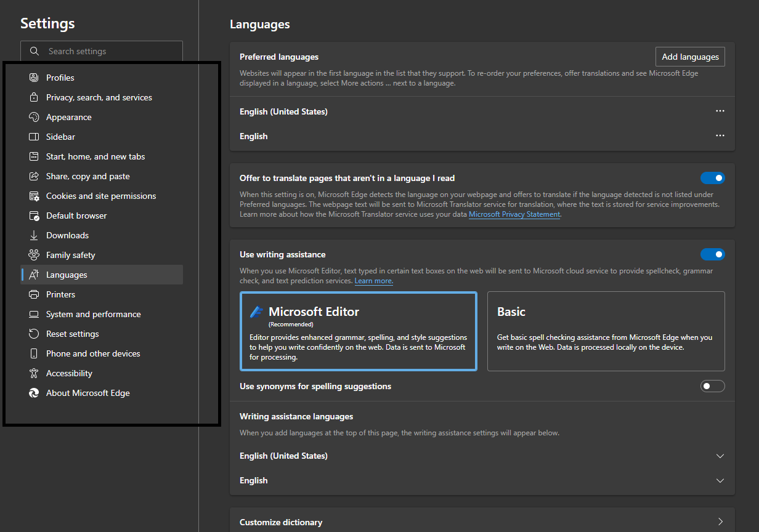Disable the Use writing assistance toggle
The height and width of the screenshot is (532, 759).
713,254
